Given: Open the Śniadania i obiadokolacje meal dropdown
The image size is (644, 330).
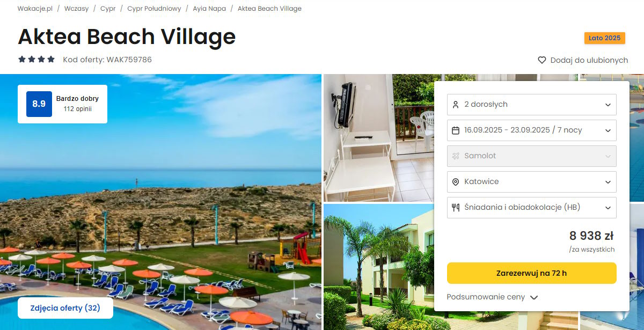Looking at the screenshot, I should [531, 208].
